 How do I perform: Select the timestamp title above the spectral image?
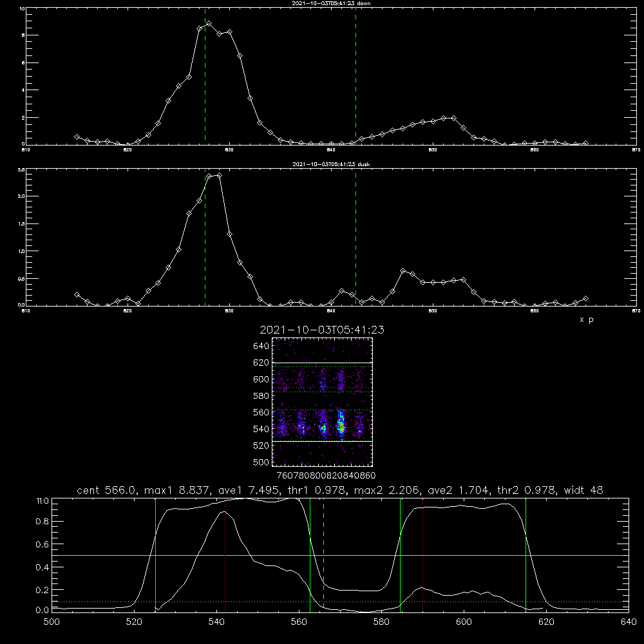(x=322, y=330)
